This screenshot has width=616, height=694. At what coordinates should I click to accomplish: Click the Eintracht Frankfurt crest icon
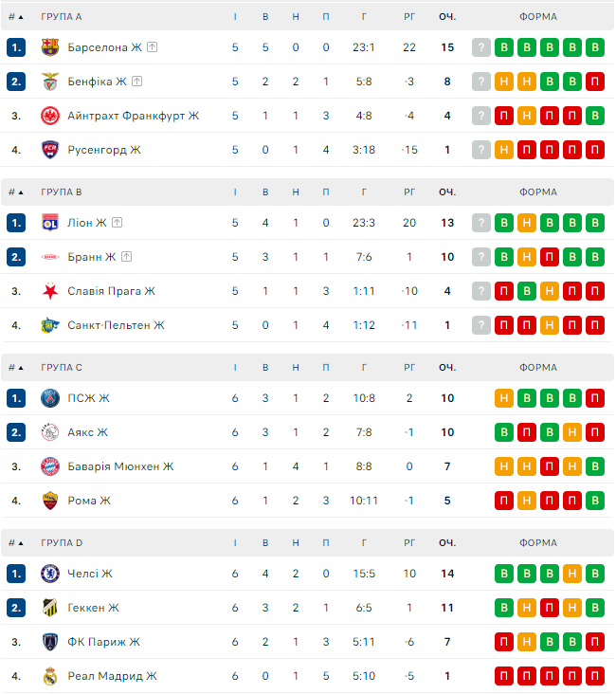pos(50,116)
